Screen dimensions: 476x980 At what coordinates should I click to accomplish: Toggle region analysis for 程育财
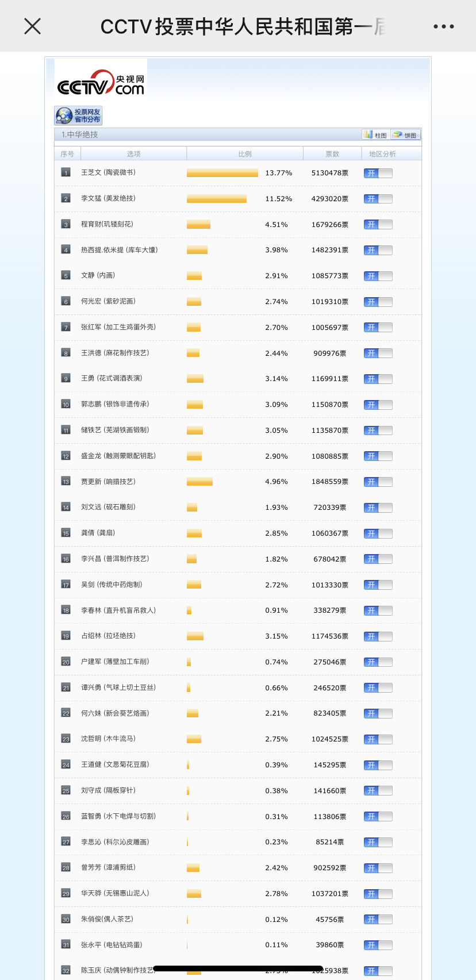(378, 225)
